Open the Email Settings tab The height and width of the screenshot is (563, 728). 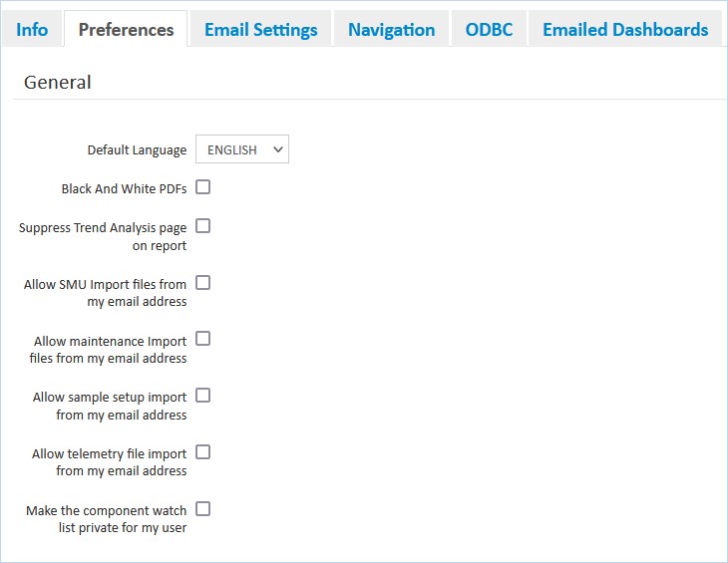[260, 30]
